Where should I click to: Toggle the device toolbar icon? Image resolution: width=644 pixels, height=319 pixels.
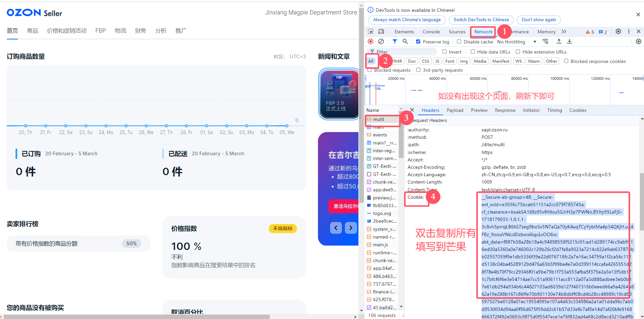pos(381,32)
